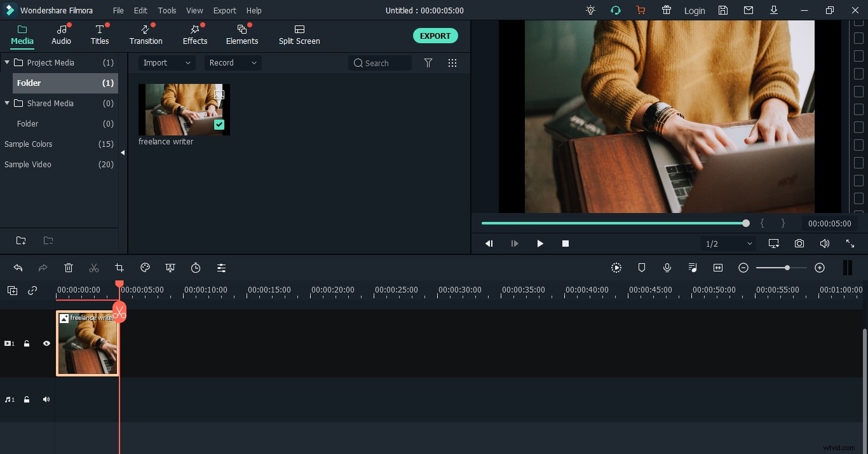Open the Speed/Duration stopwatch tool

click(196, 268)
